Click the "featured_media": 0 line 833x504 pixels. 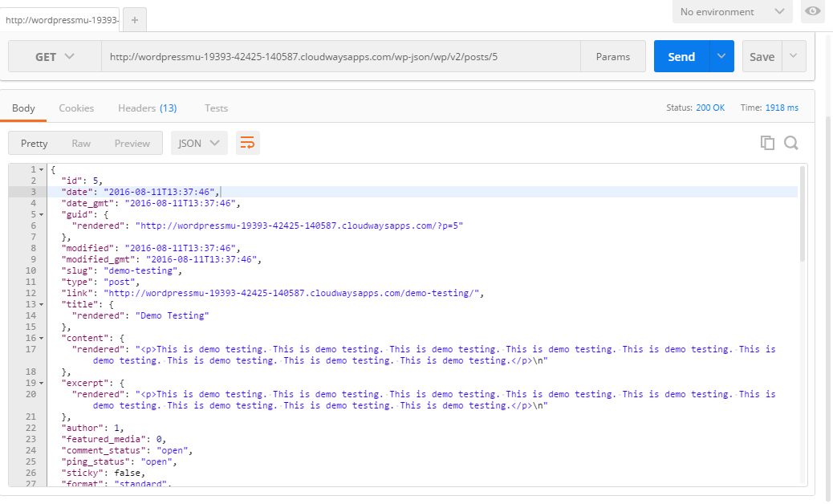pyautogui.click(x=114, y=439)
